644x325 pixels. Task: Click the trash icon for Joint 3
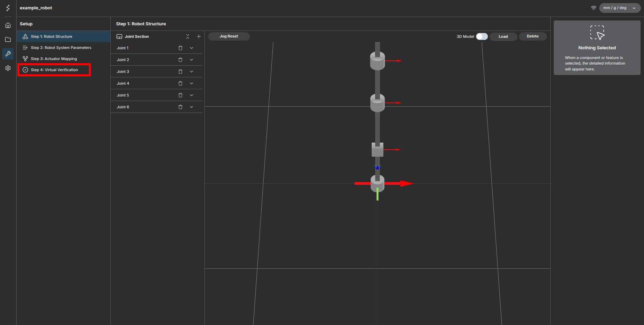click(x=180, y=72)
